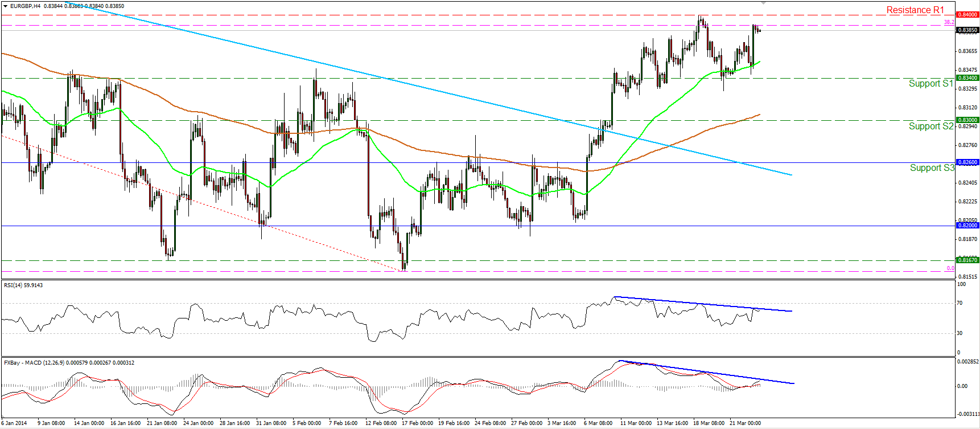Image resolution: width=980 pixels, height=429 pixels.
Task: Select the Resistance R1 label
Action: click(915, 10)
